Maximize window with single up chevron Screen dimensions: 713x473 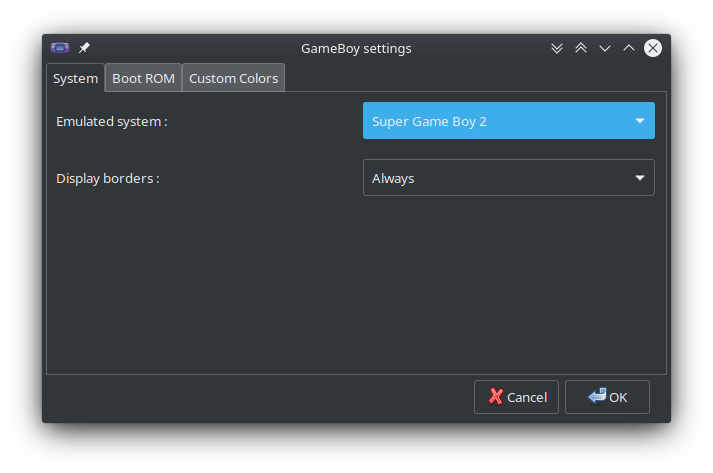click(x=629, y=48)
